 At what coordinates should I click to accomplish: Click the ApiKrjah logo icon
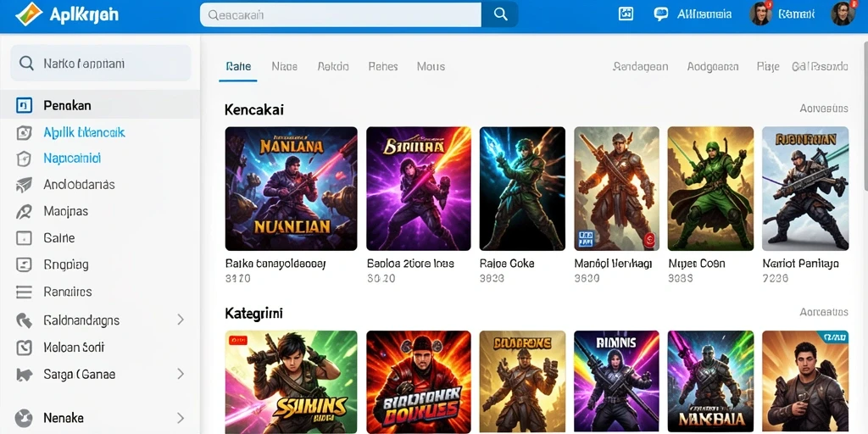pos(29,15)
